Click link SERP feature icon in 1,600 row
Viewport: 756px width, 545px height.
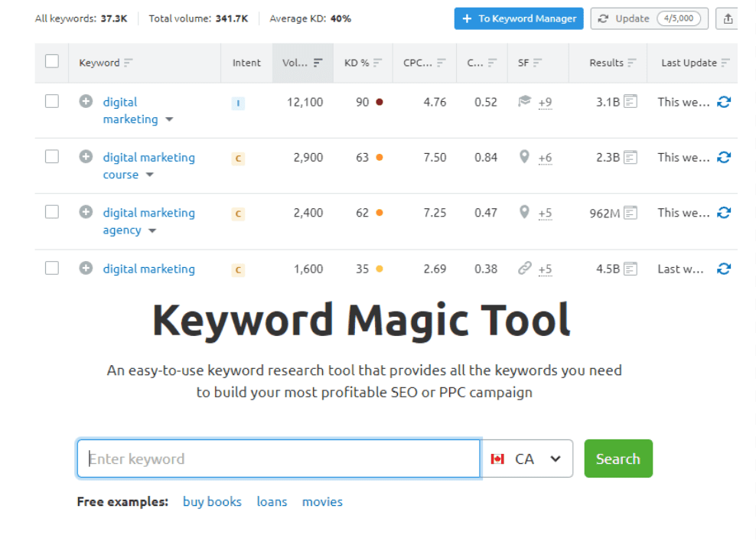tap(525, 268)
